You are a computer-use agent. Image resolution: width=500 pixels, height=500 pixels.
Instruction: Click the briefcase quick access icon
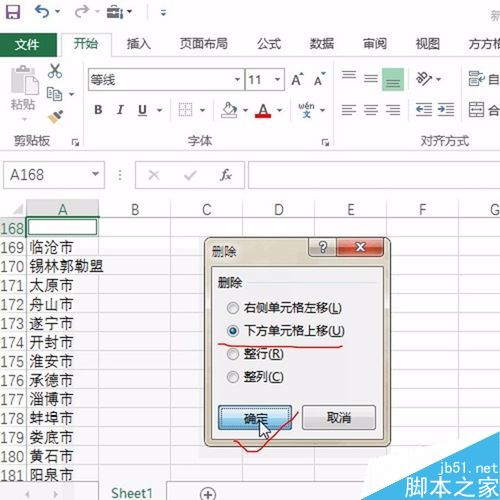point(115,12)
